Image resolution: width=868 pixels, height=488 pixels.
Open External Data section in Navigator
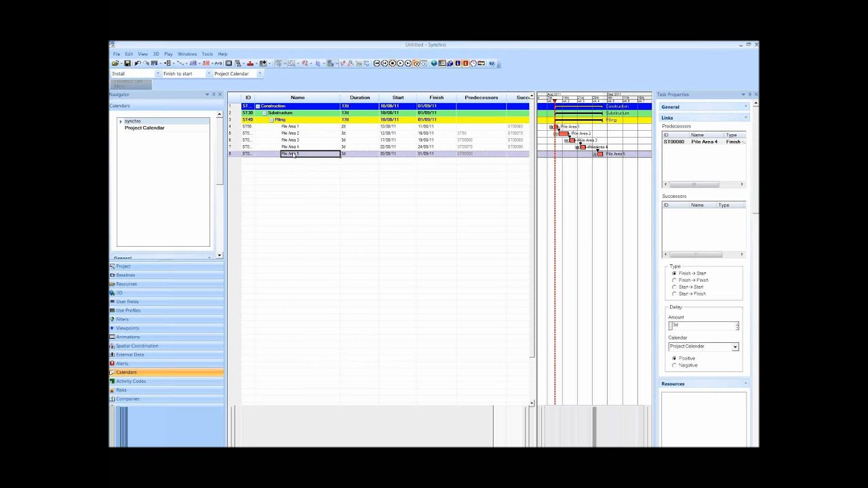[166, 354]
